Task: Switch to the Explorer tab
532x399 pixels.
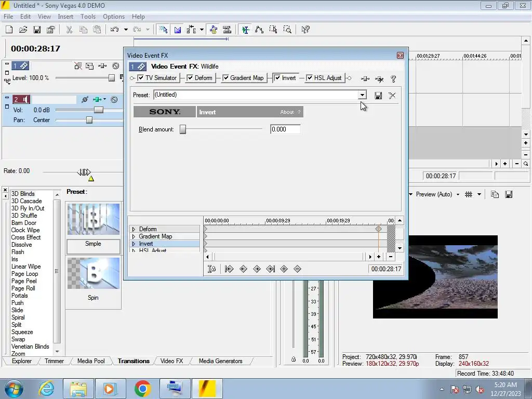Action: (x=22, y=361)
